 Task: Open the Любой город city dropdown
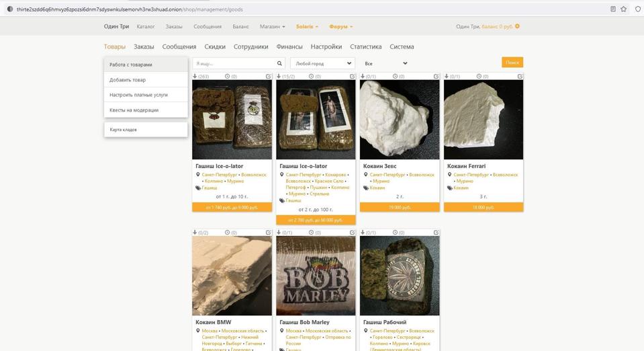[x=323, y=63]
